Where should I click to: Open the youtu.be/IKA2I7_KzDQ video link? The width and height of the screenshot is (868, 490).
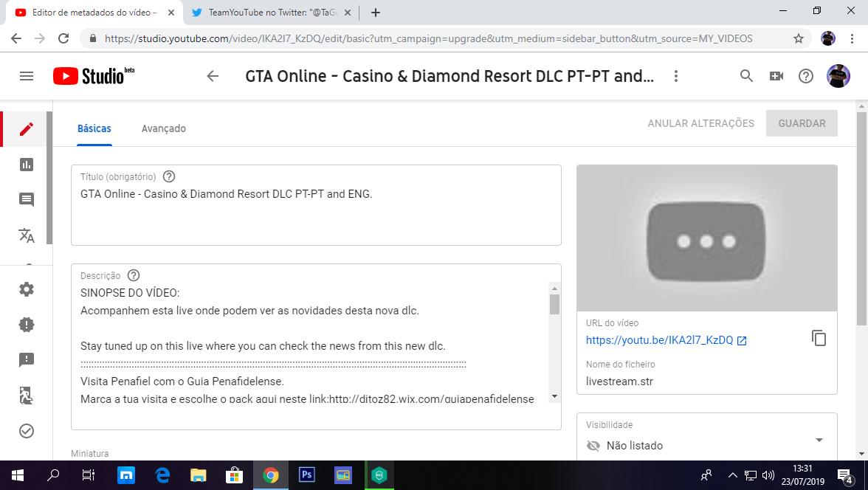pos(659,340)
